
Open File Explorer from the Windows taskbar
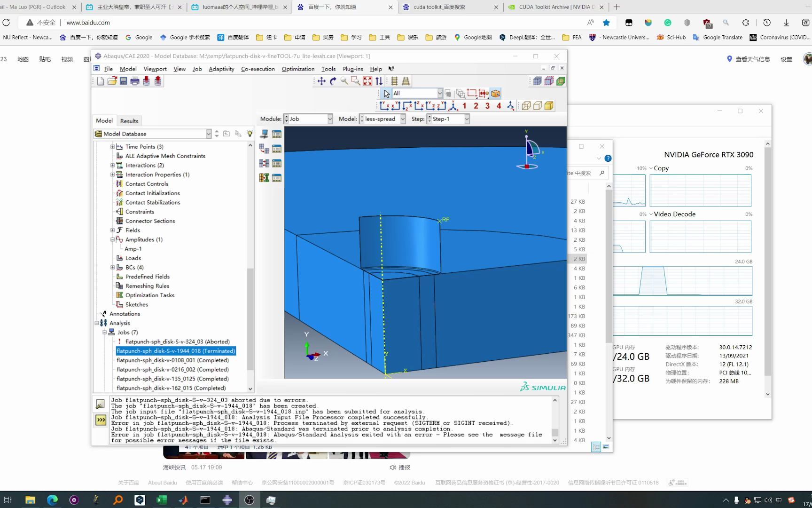pyautogui.click(x=30, y=500)
